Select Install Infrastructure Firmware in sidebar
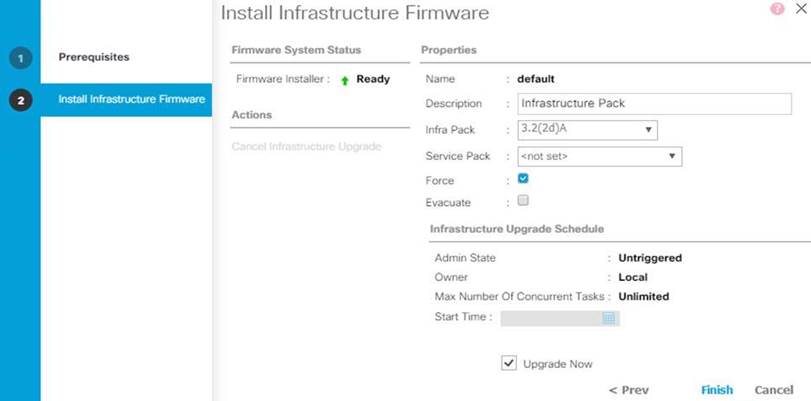This screenshot has height=401, width=811. (x=131, y=99)
